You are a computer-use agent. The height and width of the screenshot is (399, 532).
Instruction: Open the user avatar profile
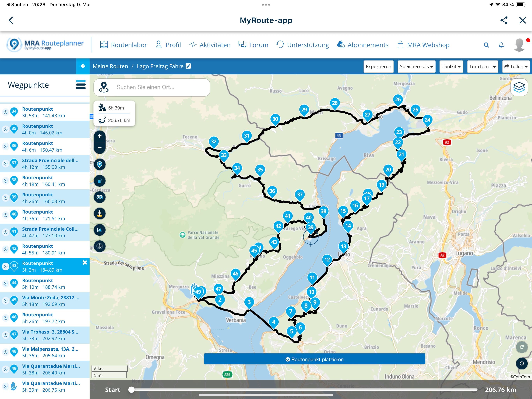coord(520,45)
